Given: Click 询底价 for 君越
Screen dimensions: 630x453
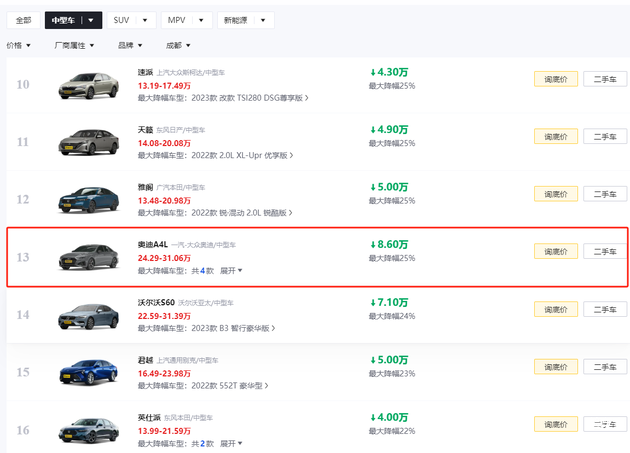Looking at the screenshot, I should click(x=555, y=367).
